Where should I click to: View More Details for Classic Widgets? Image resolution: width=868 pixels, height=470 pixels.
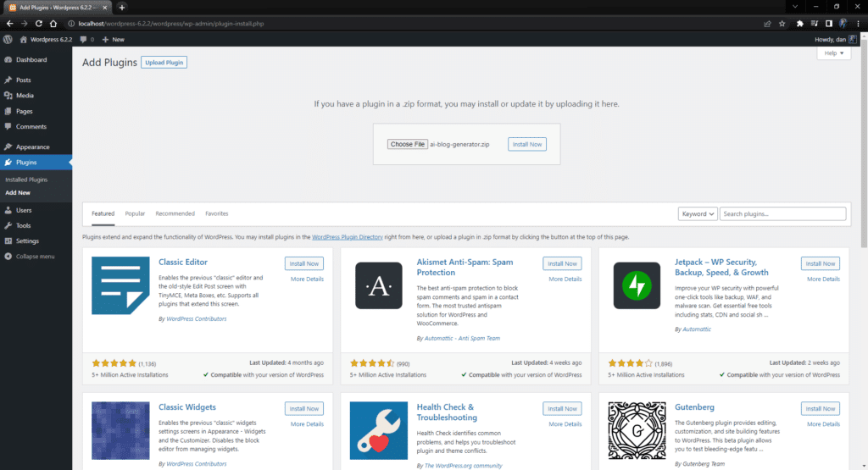click(307, 424)
